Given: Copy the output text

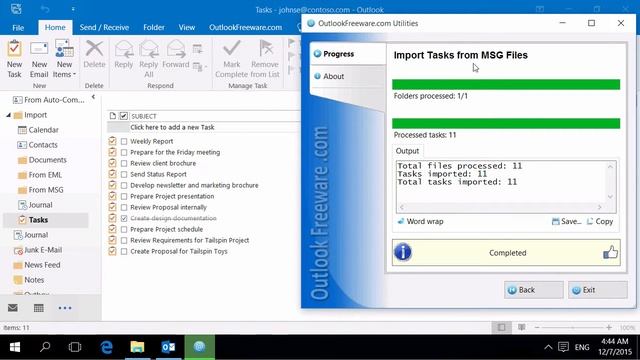Looking at the screenshot, I should [x=600, y=221].
